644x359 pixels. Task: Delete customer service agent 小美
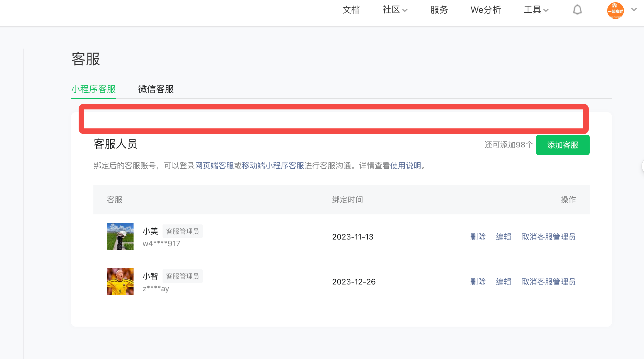[478, 237]
